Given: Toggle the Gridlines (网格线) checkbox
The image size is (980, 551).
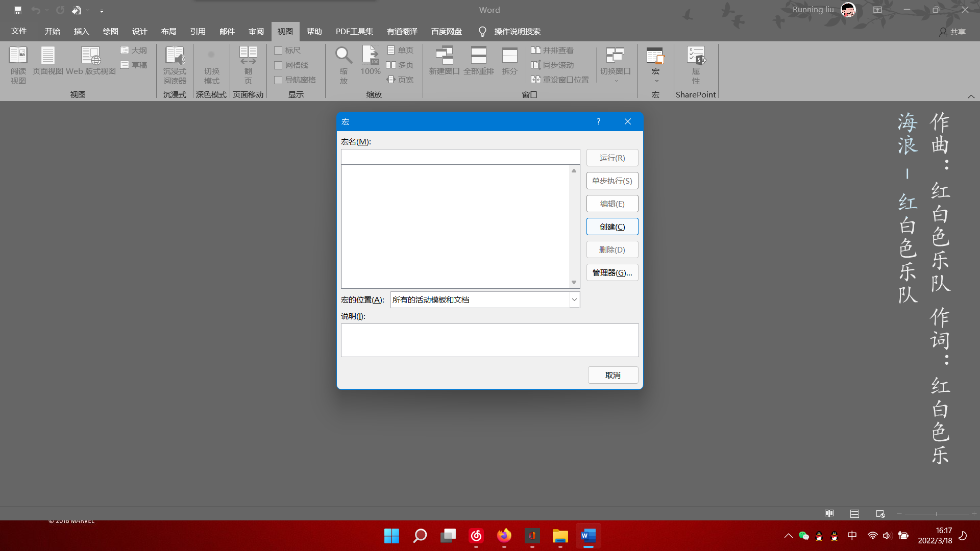Looking at the screenshot, I should (x=278, y=65).
